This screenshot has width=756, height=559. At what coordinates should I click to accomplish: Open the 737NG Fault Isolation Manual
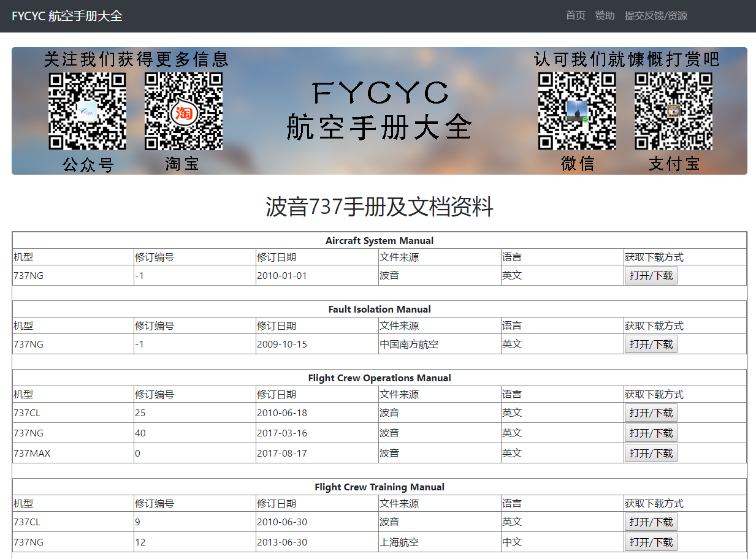pyautogui.click(x=651, y=344)
